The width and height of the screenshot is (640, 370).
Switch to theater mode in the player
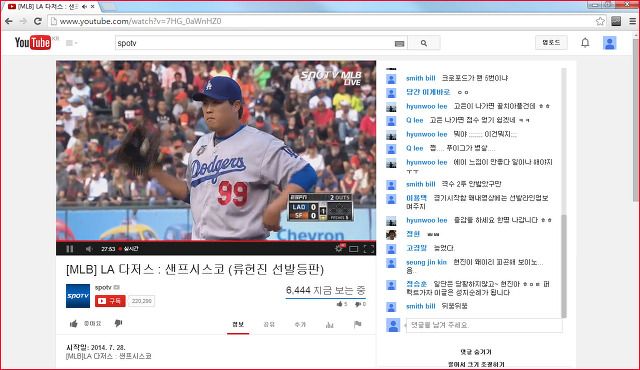click(x=353, y=248)
